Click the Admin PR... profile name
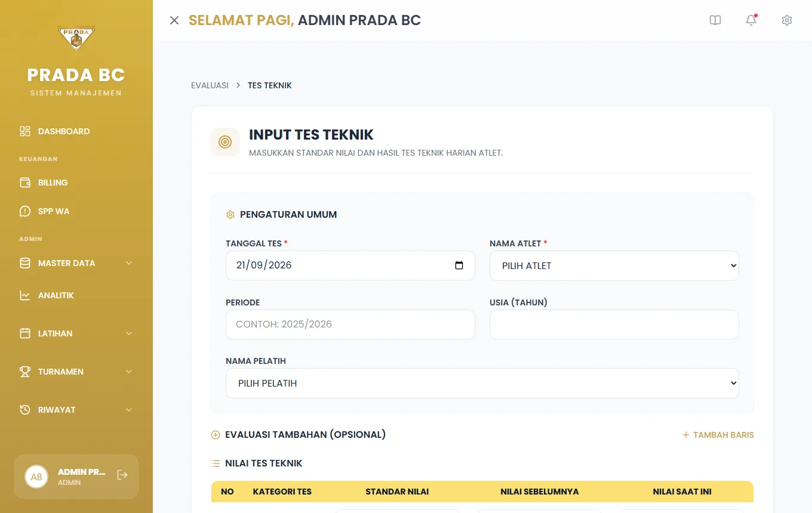Screen dimensions: 812x513 [x=82, y=472]
